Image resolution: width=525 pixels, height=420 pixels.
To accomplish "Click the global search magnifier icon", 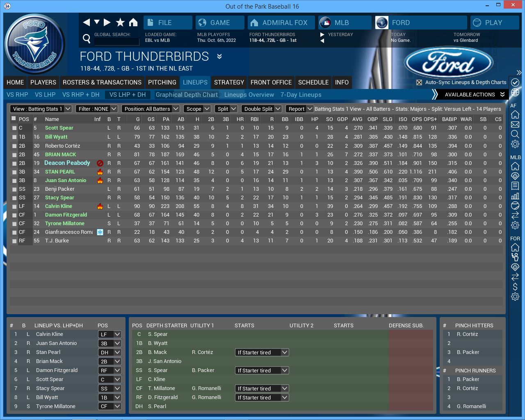I will tap(87, 39).
